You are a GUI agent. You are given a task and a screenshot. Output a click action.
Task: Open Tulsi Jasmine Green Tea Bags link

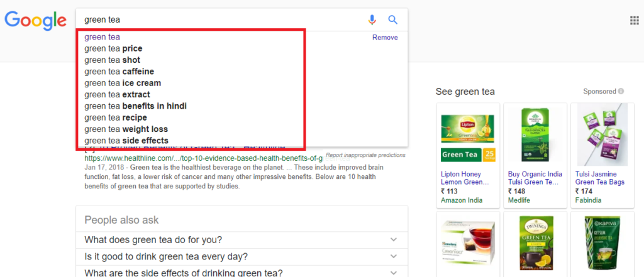click(599, 178)
